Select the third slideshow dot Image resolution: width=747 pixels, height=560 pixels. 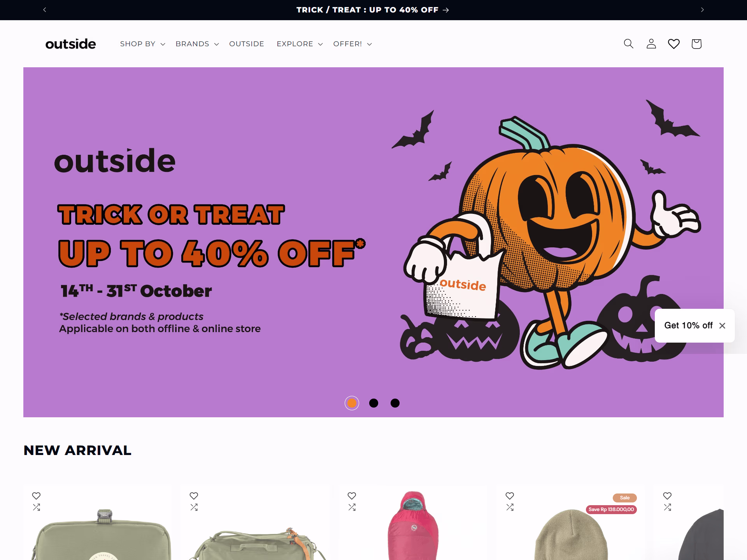395,403
